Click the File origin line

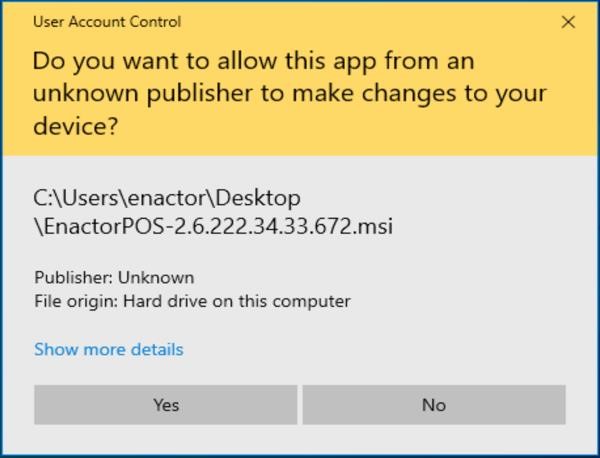pyautogui.click(x=192, y=301)
